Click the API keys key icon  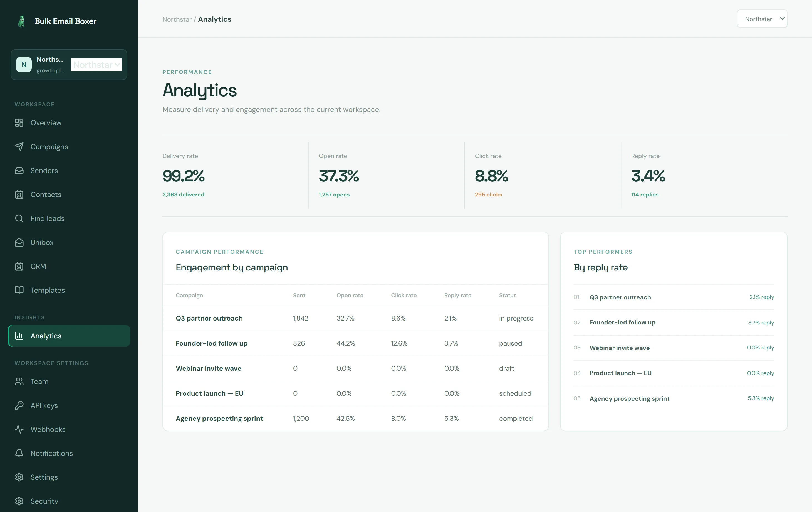(x=19, y=406)
